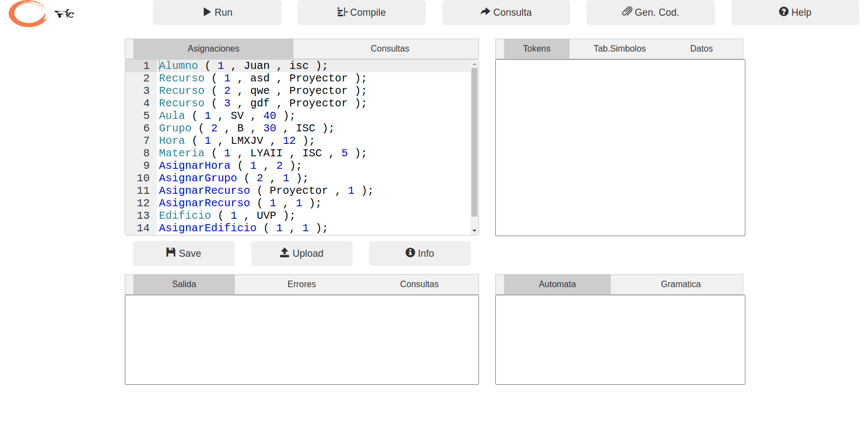
Task: Show details via the Info icon button
Action: tap(419, 253)
